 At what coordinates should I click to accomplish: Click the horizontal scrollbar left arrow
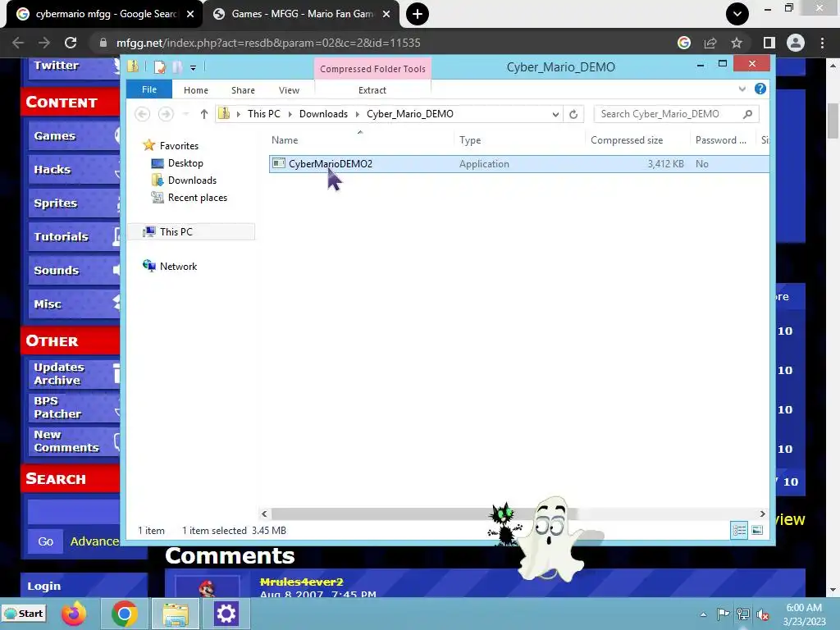click(264, 514)
